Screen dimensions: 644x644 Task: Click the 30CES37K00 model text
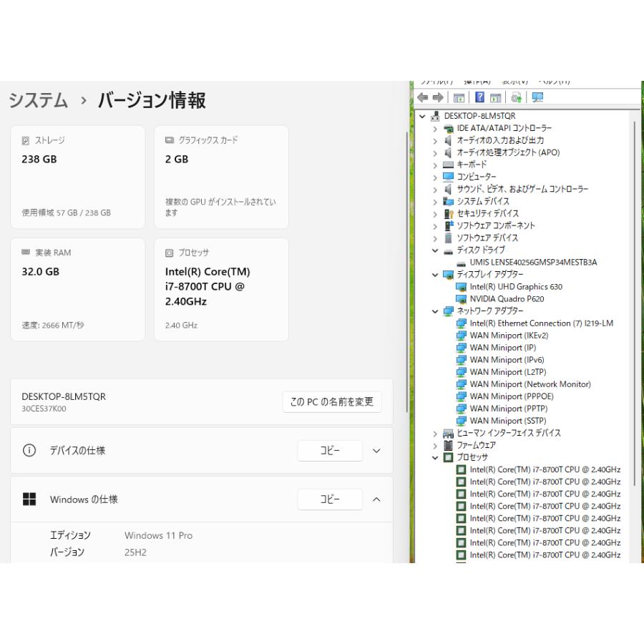coord(44,409)
